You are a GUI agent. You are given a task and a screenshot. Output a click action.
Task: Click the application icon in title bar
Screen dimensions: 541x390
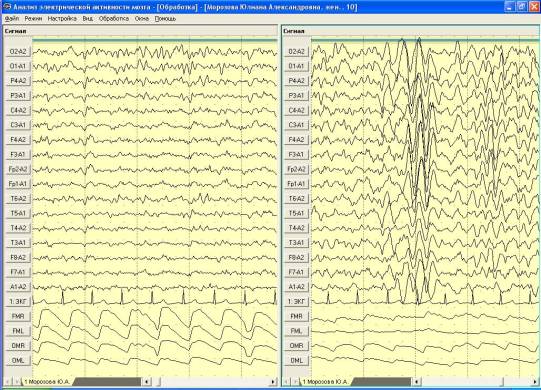6,7
